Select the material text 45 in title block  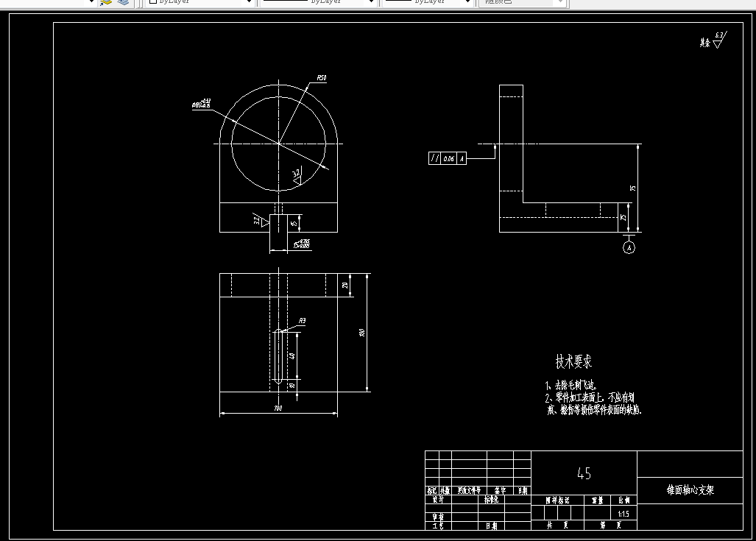point(584,473)
